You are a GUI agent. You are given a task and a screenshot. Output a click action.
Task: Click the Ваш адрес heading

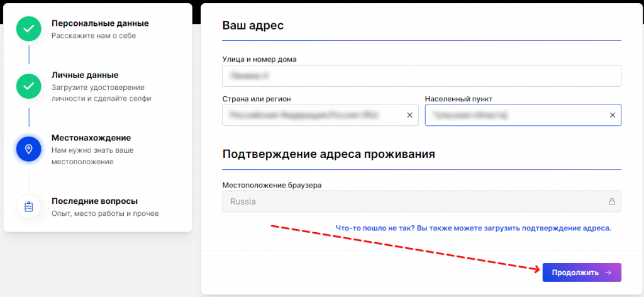pos(253,26)
